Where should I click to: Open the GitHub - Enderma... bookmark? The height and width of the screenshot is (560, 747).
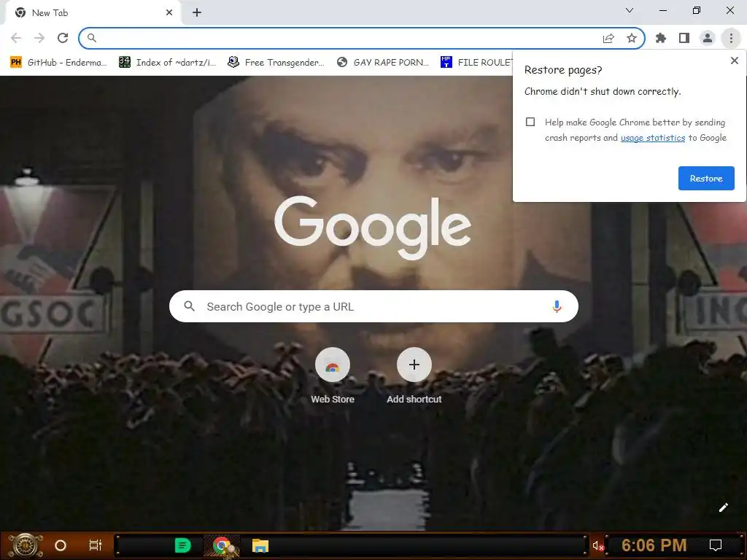click(x=58, y=63)
